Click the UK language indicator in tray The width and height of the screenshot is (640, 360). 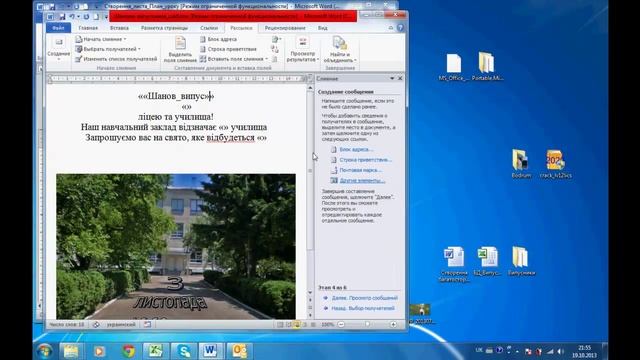tap(479, 350)
